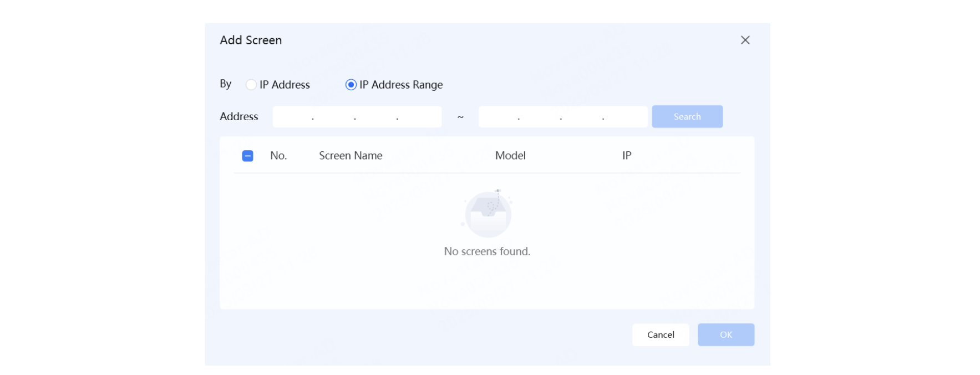The height and width of the screenshot is (375, 980).
Task: Click third octet of end IP address
Action: tap(582, 117)
